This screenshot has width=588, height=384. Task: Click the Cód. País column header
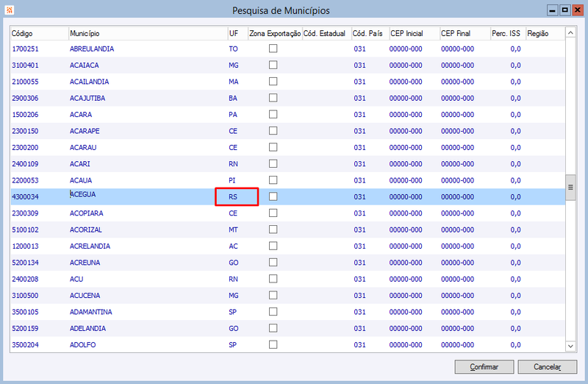point(370,33)
